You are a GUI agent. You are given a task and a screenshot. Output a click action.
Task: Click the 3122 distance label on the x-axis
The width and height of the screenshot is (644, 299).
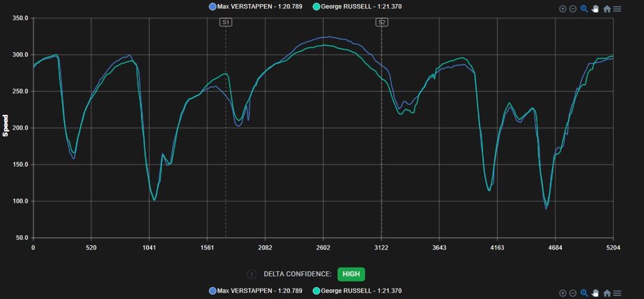tap(381, 247)
